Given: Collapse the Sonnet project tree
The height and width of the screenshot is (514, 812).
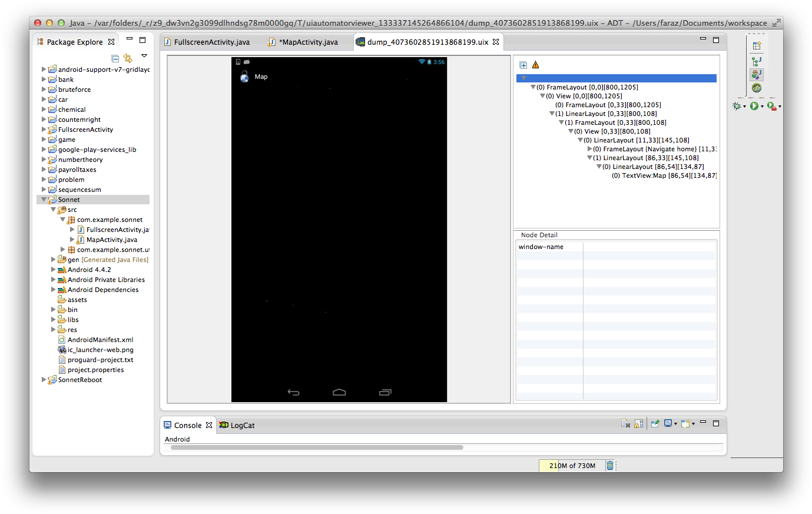Looking at the screenshot, I should point(44,200).
